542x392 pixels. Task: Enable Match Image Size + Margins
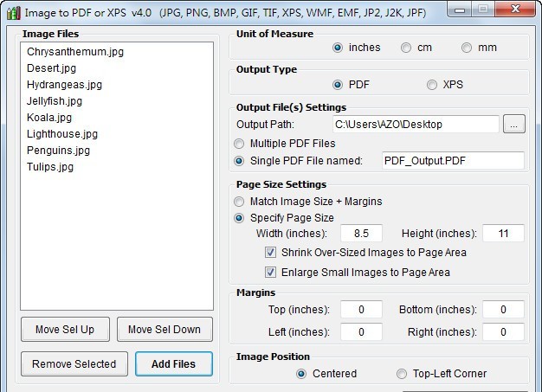(240, 202)
